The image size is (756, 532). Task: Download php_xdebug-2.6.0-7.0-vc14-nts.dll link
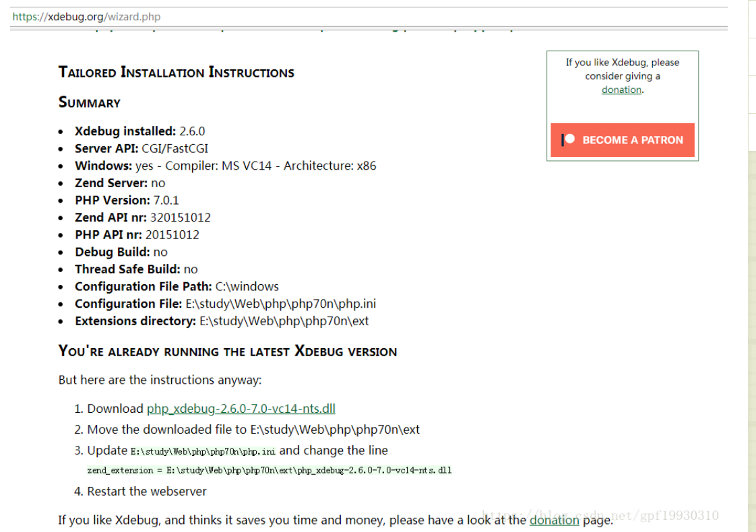click(x=241, y=409)
